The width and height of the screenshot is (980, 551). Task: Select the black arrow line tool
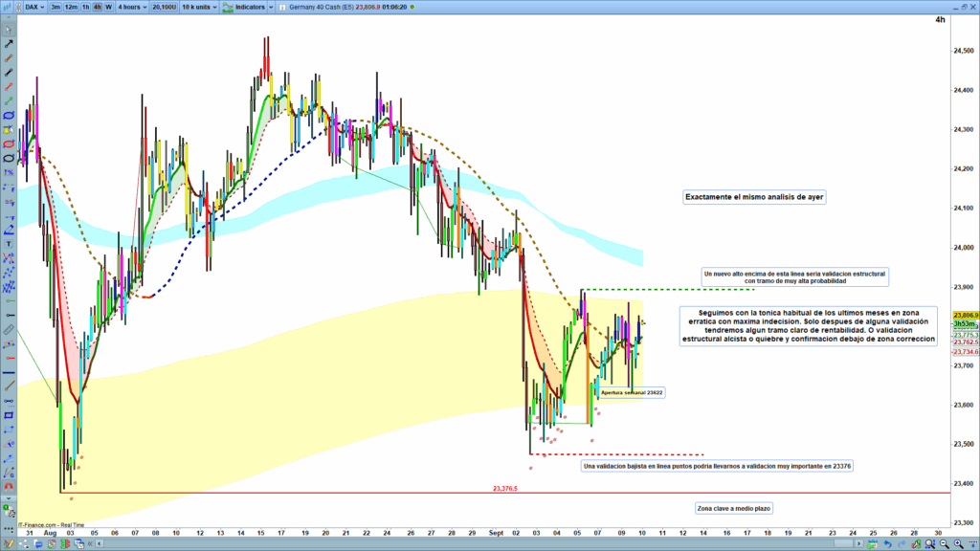[x=9, y=43]
